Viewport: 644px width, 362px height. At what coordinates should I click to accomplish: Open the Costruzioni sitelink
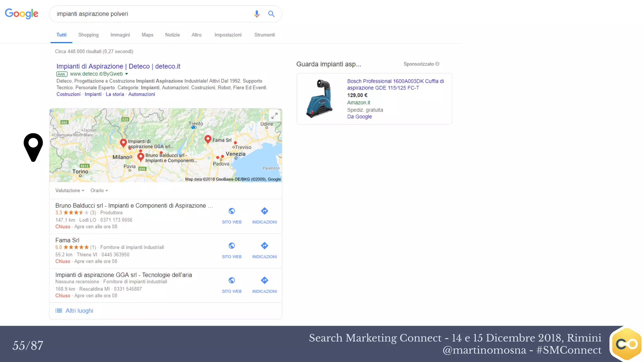[69, 94]
